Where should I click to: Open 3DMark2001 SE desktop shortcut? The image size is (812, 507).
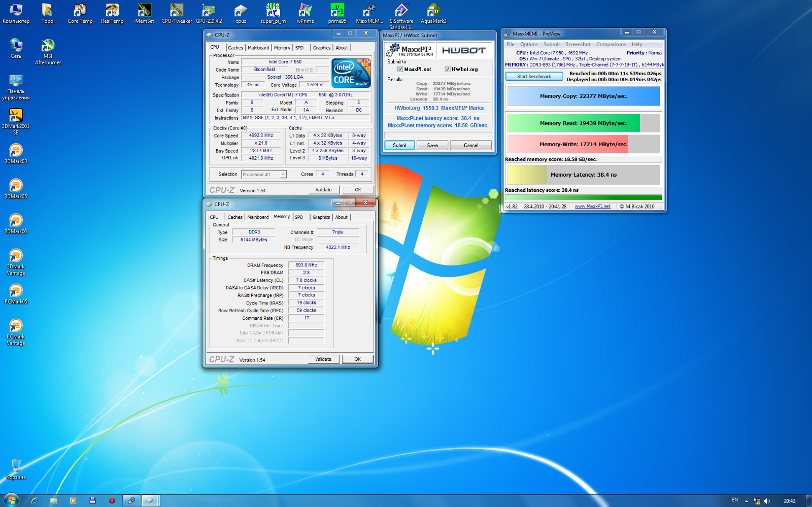coord(16,122)
